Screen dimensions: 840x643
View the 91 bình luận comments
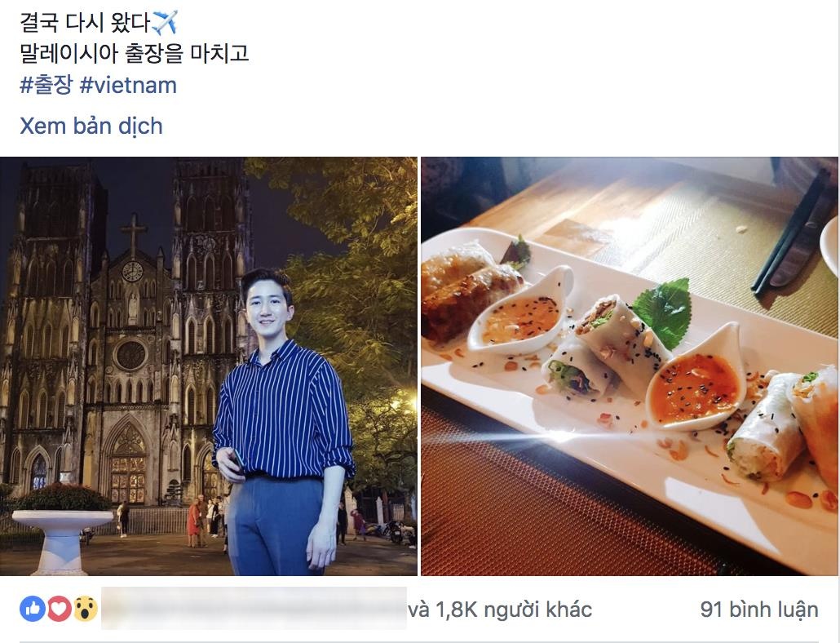759,610
